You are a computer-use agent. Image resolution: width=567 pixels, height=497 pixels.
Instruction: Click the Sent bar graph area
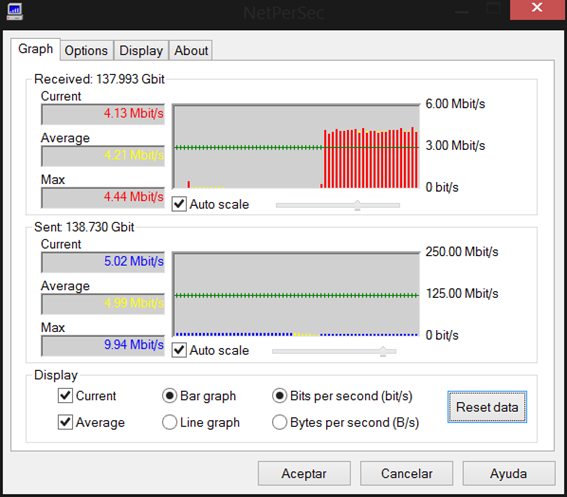(296, 294)
